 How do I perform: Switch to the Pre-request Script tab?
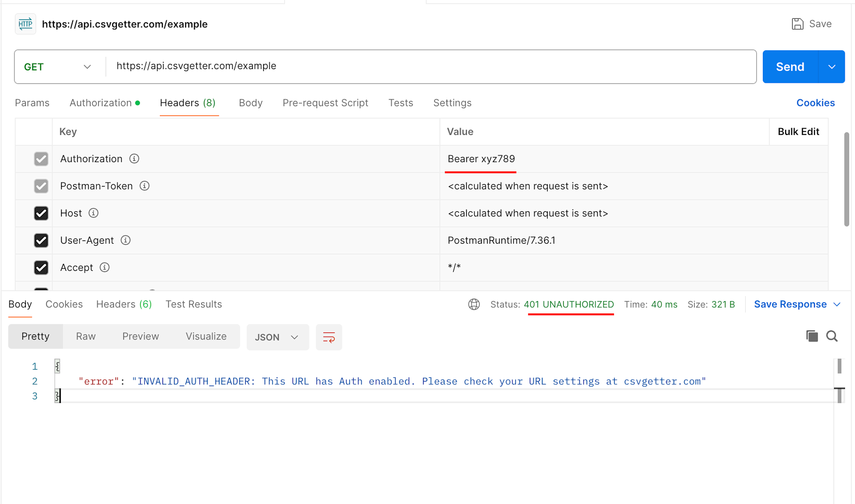tap(325, 103)
